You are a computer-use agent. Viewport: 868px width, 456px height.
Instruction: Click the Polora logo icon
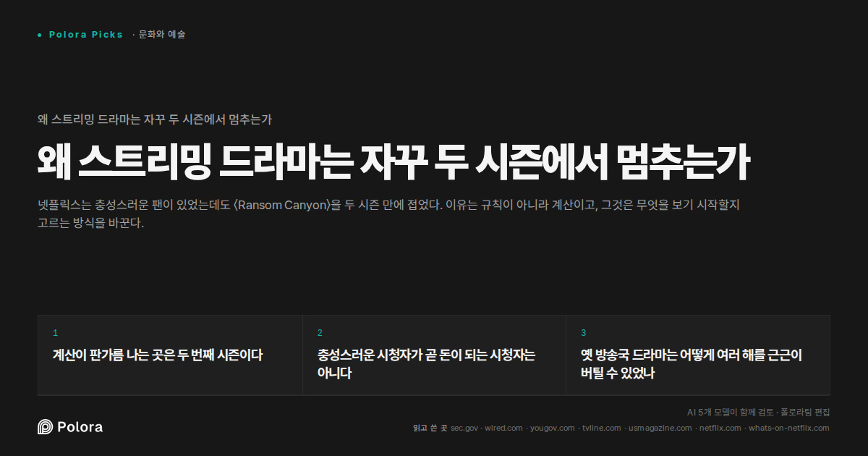[45, 427]
